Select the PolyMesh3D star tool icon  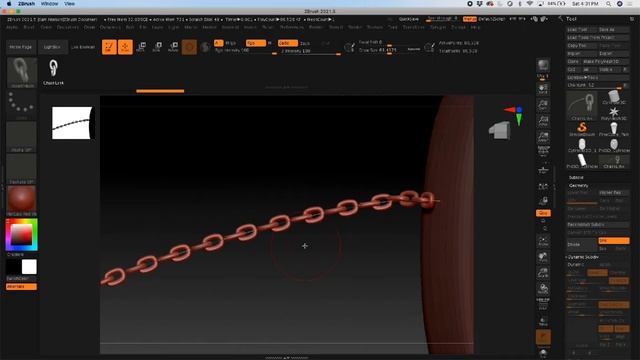614,113
